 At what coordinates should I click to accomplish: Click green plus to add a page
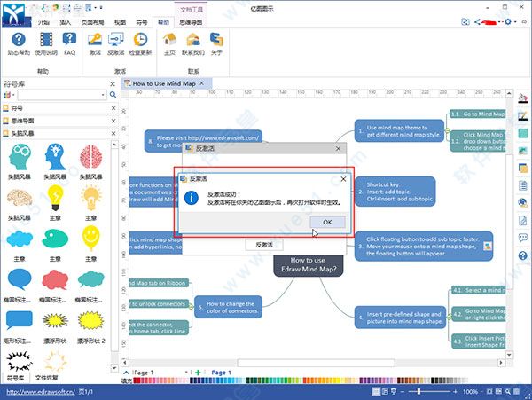[x=198, y=373]
